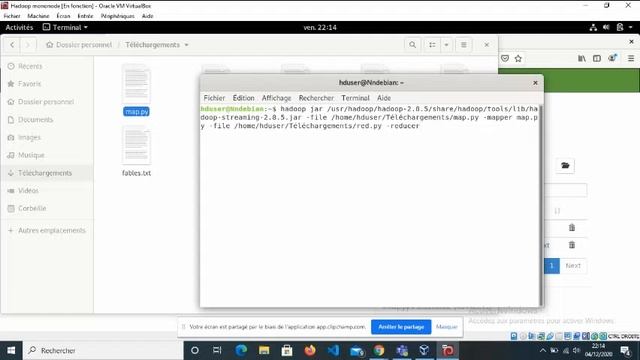
Task: Open Firefox hamburger menu
Action: [x=631, y=58]
